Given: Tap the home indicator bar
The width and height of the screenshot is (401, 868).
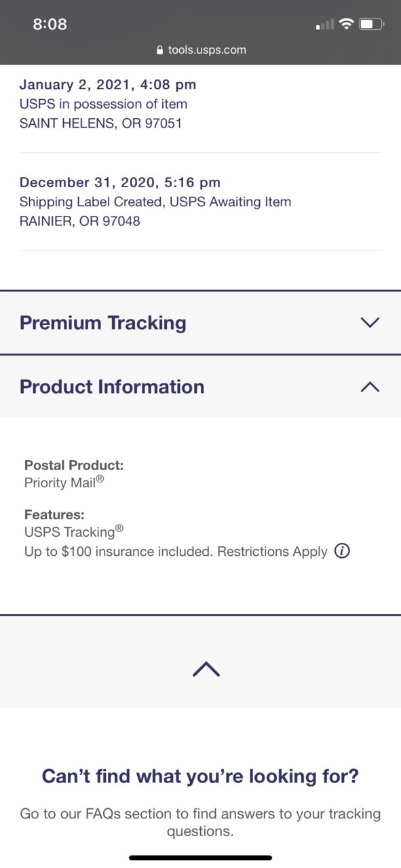Looking at the screenshot, I should pos(200,858).
